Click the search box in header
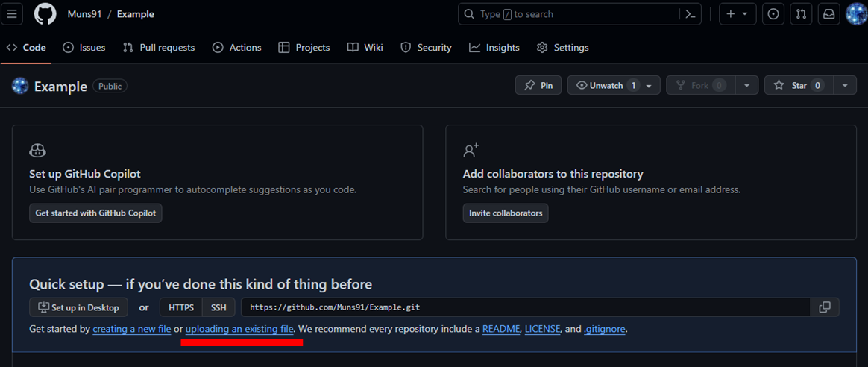868x367 pixels. [x=568, y=14]
